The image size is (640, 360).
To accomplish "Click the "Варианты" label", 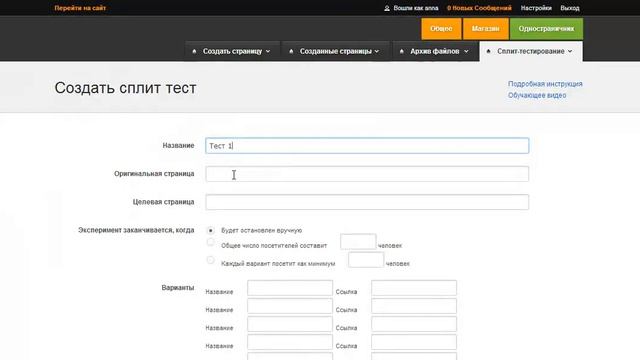I will click(178, 288).
